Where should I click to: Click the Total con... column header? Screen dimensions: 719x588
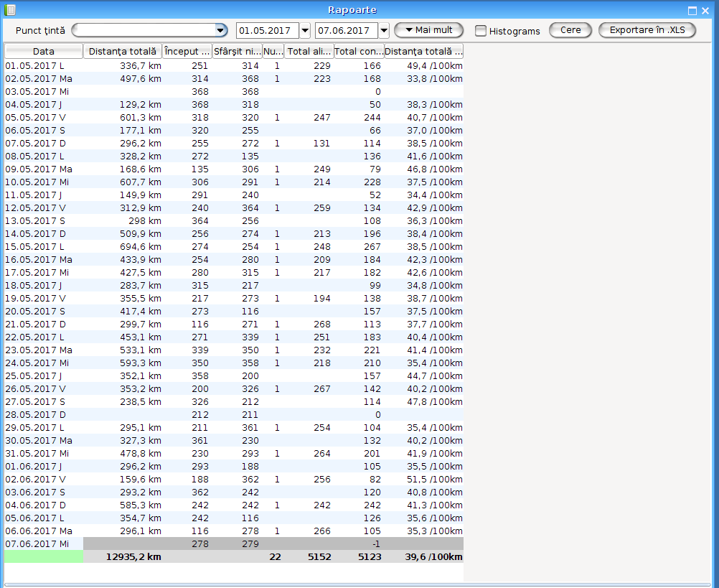point(359,52)
